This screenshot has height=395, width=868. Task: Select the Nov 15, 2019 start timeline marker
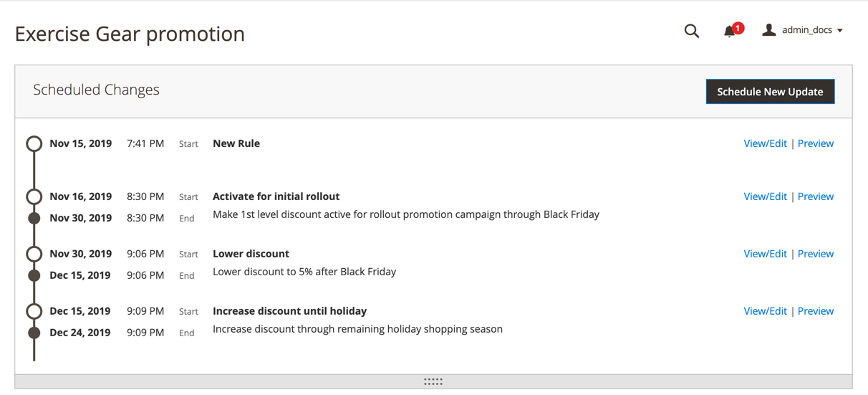pos(34,143)
